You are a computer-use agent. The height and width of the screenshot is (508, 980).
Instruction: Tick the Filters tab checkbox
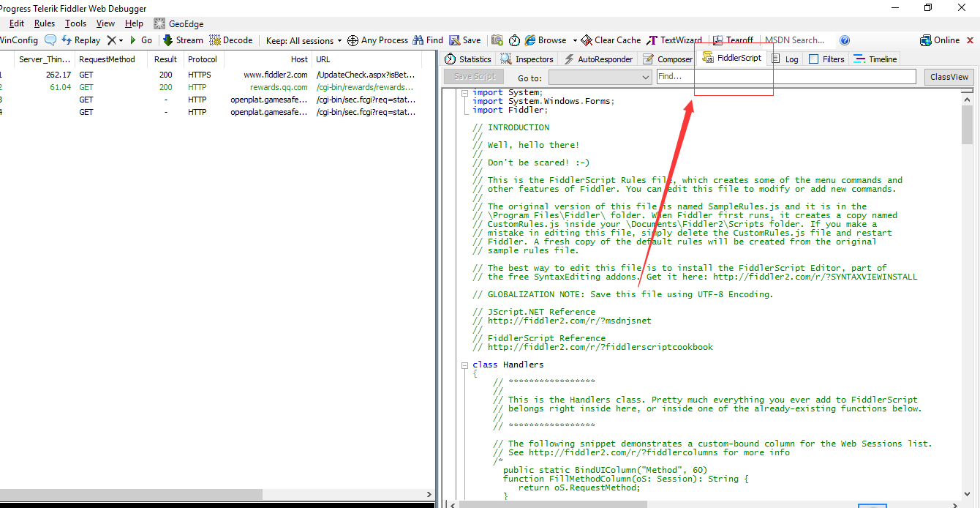(813, 59)
